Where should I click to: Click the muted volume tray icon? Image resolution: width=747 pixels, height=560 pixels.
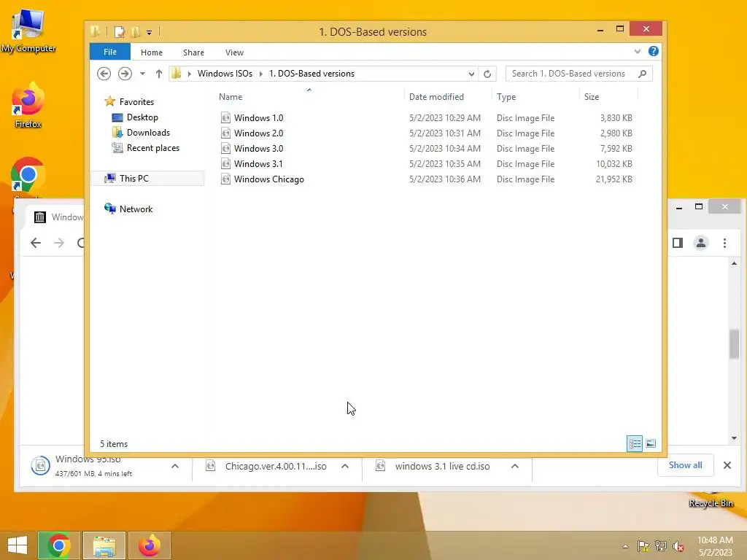678,546
